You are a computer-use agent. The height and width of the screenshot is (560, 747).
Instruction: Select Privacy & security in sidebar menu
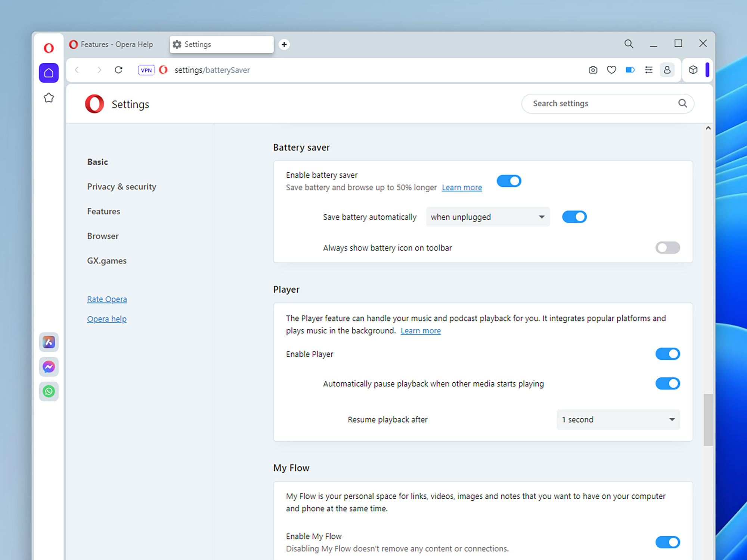click(121, 187)
